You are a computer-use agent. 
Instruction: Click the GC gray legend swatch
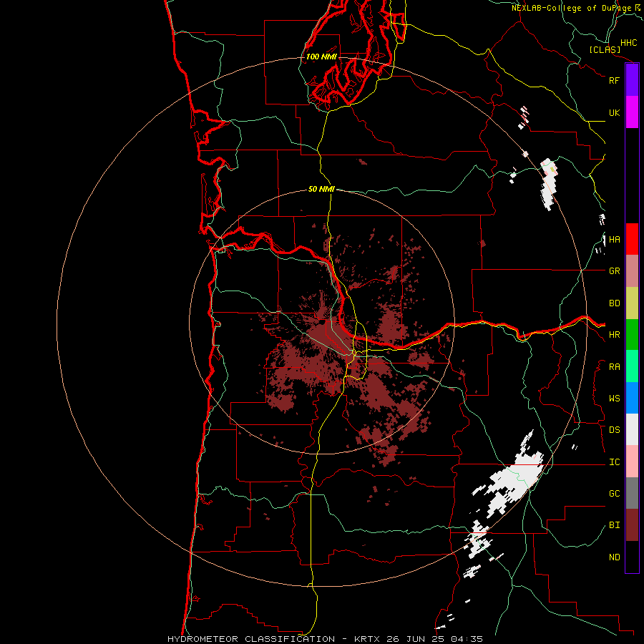[x=632, y=493]
